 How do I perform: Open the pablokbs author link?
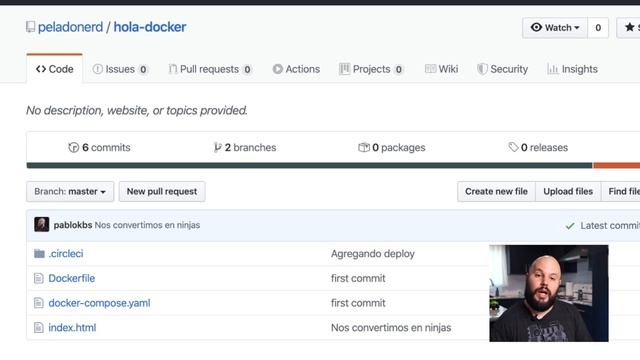(x=73, y=225)
